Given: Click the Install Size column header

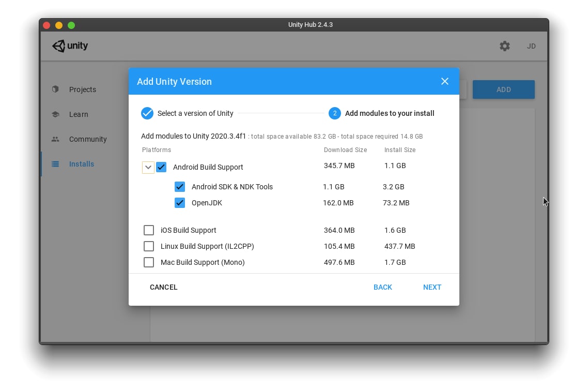Looking at the screenshot, I should 400,150.
